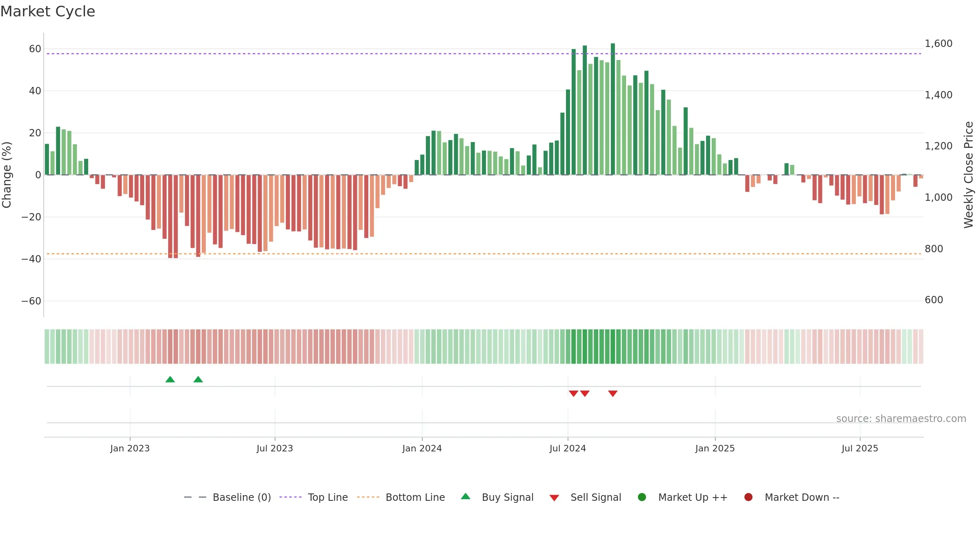Click the purple dotted Top Line legend sample

pyautogui.click(x=290, y=497)
